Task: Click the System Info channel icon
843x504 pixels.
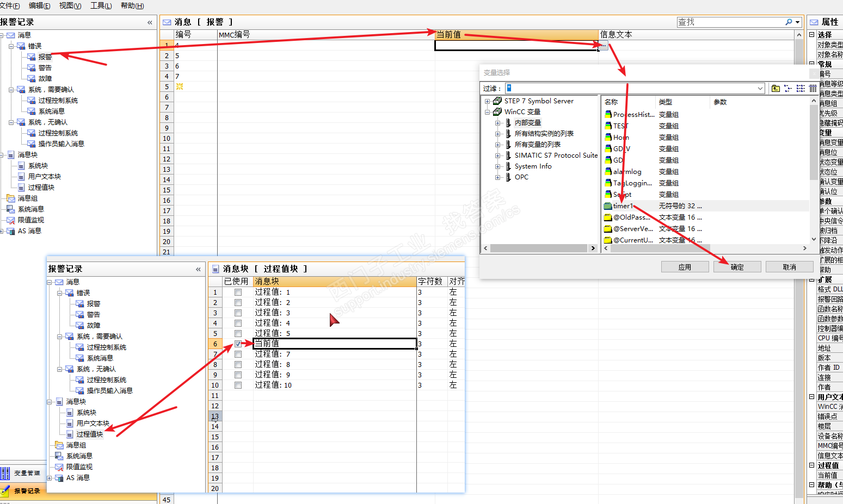Action: coord(508,166)
